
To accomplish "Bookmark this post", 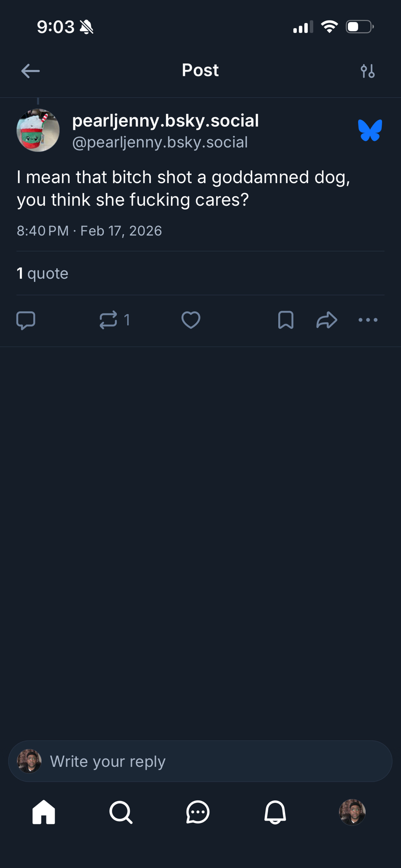I will click(x=286, y=320).
